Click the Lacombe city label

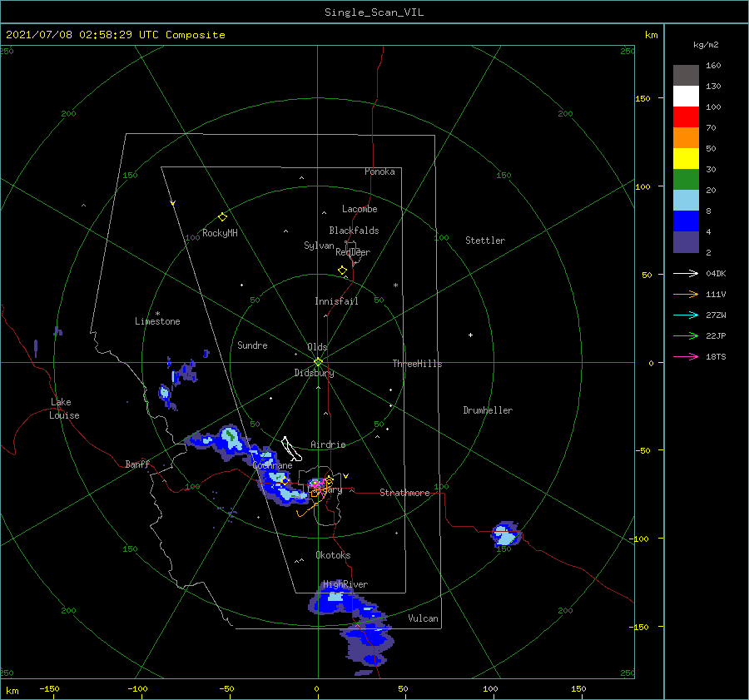click(360, 209)
